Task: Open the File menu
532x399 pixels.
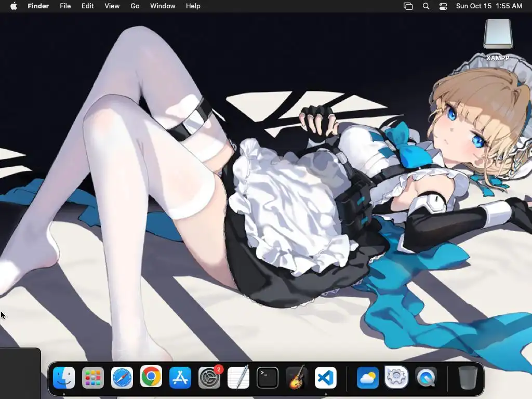Action: click(65, 6)
